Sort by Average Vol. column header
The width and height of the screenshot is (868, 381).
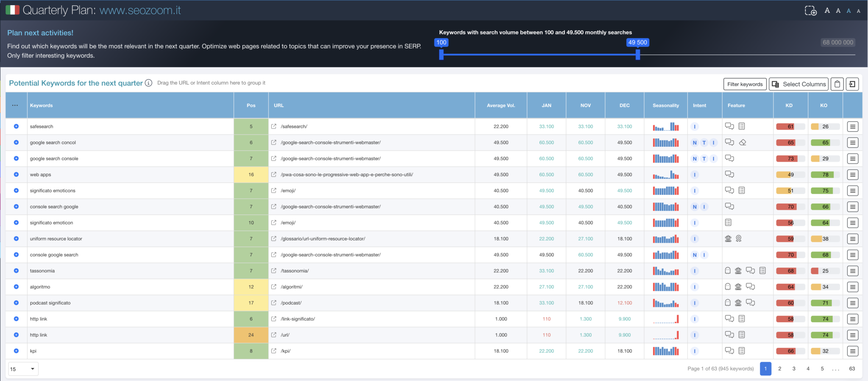(x=501, y=105)
